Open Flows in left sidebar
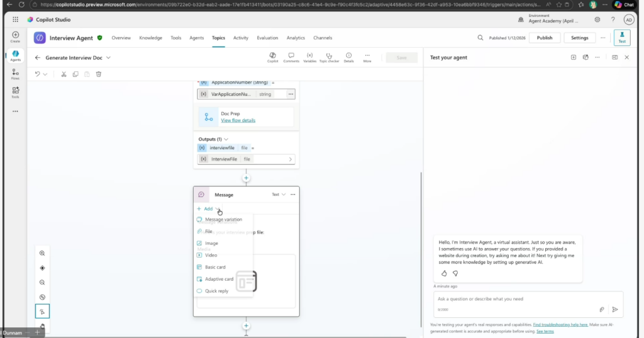This screenshot has width=644, height=338. 15,74
